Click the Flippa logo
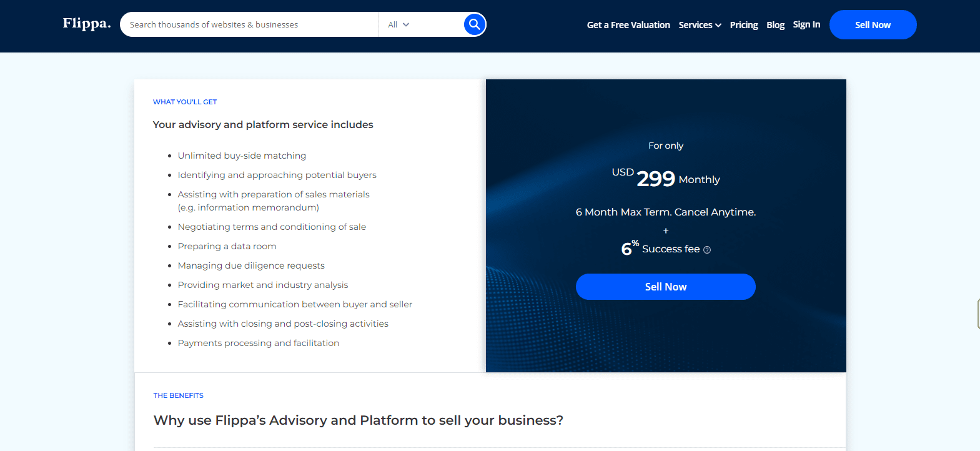 pos(87,24)
